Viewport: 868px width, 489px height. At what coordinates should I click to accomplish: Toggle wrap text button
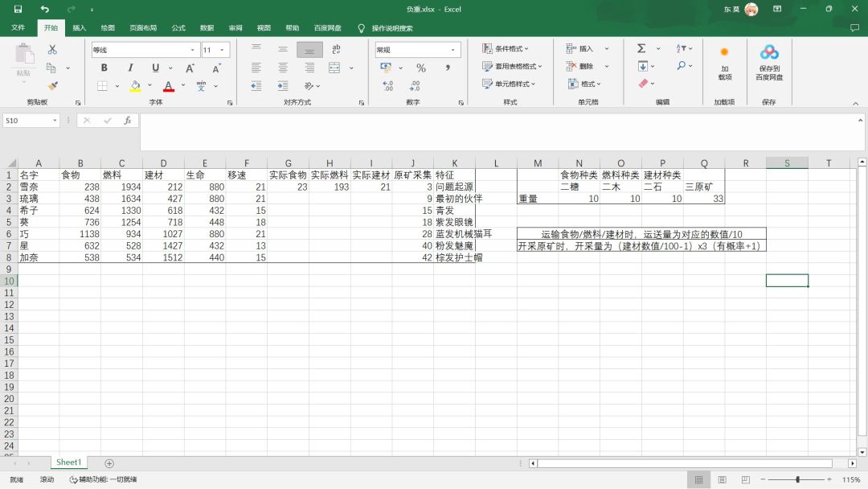(336, 50)
